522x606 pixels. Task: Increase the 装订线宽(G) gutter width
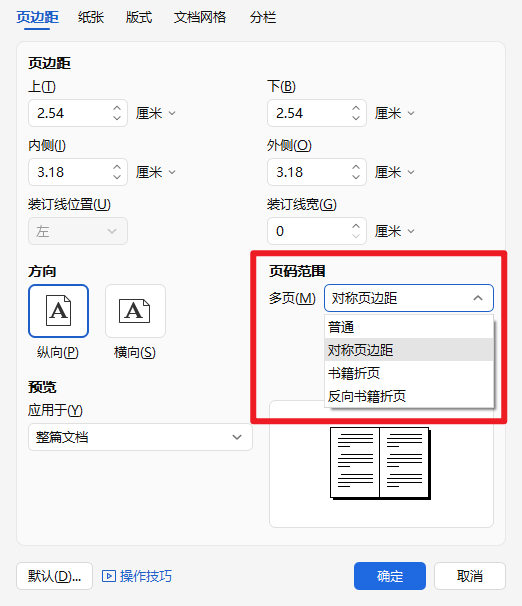pos(356,226)
